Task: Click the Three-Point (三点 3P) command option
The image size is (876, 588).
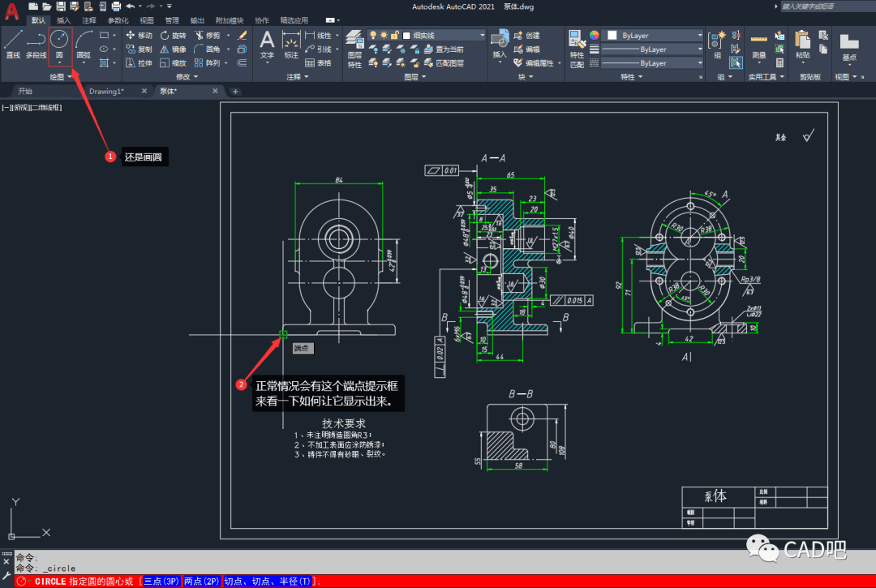Action: tap(161, 582)
